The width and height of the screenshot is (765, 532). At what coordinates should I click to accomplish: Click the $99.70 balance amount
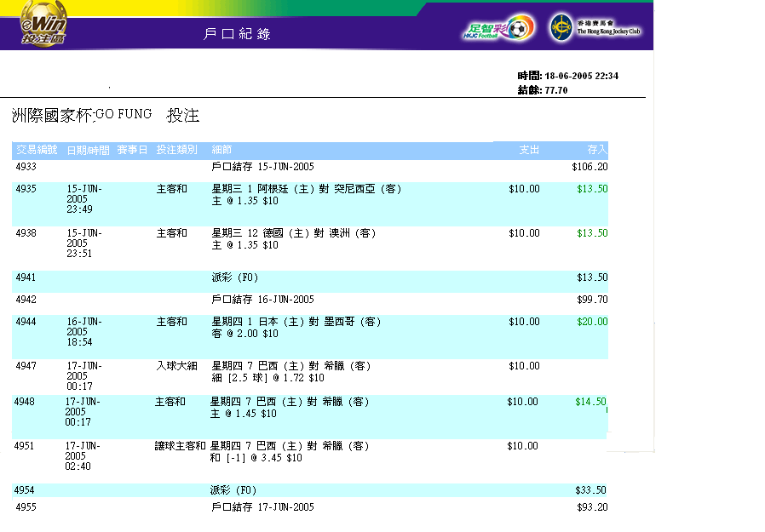tap(592, 300)
